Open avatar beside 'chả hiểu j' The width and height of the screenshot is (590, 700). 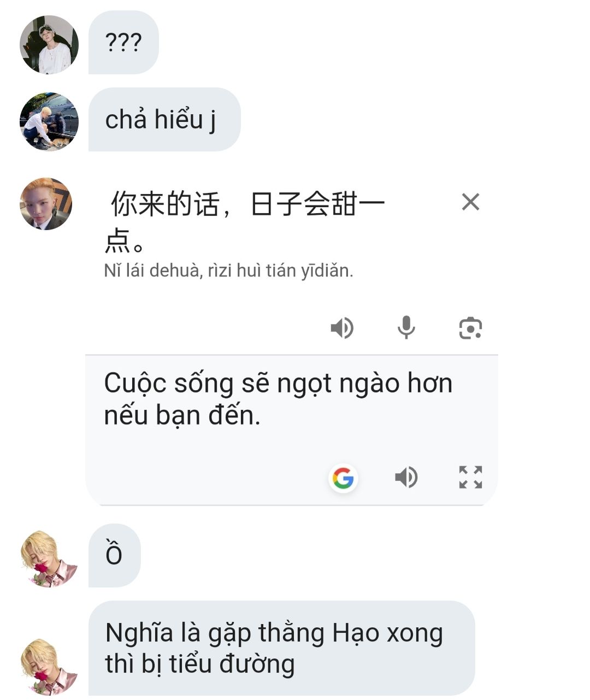coord(49,121)
